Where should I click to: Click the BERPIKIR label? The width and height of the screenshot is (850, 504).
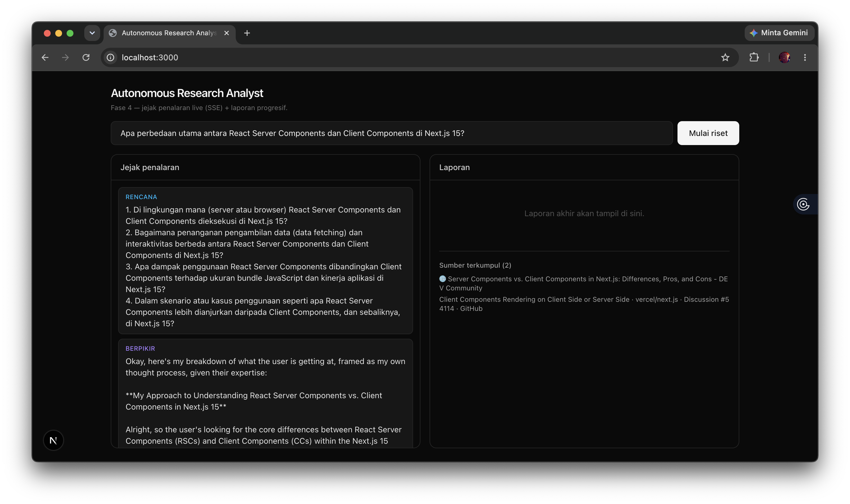(140, 348)
